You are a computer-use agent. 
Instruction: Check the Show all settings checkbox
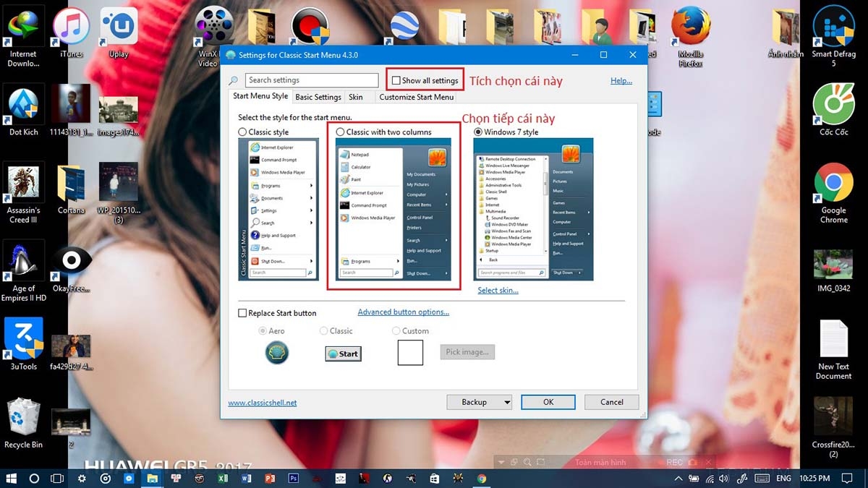tap(396, 80)
